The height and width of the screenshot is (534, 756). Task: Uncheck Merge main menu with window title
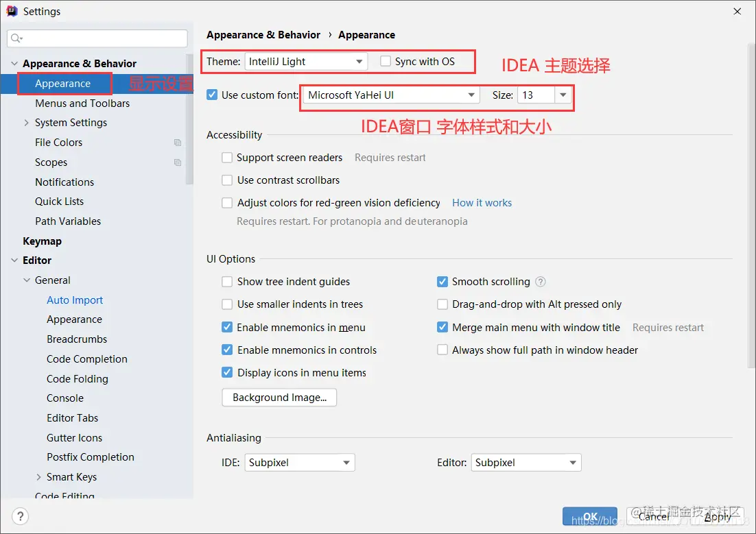tap(442, 327)
